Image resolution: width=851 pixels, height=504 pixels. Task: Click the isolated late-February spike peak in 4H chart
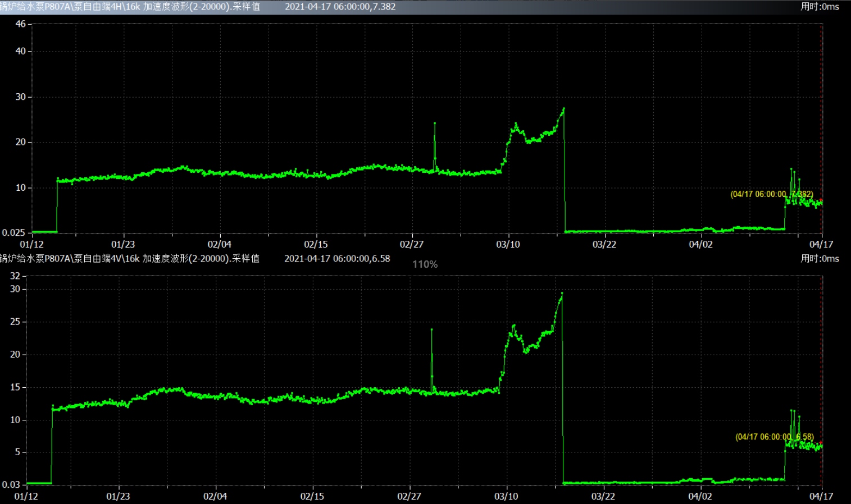click(434, 123)
